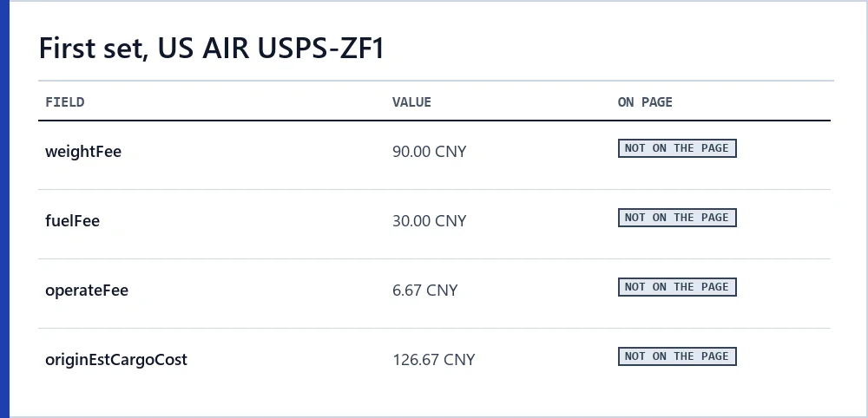The image size is (868, 418).
Task: Select the ON PAGE column header
Action: click(x=645, y=102)
